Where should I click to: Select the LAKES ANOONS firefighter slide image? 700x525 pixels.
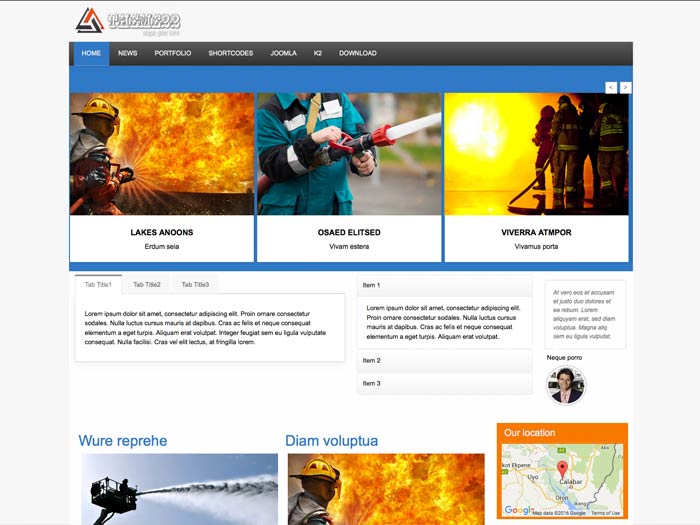point(162,154)
